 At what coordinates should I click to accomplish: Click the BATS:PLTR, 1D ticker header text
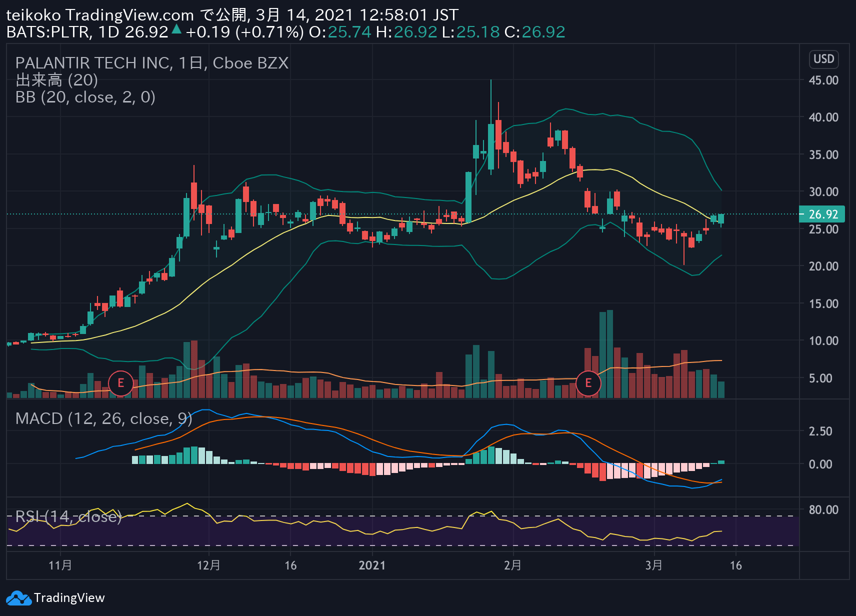pyautogui.click(x=63, y=32)
